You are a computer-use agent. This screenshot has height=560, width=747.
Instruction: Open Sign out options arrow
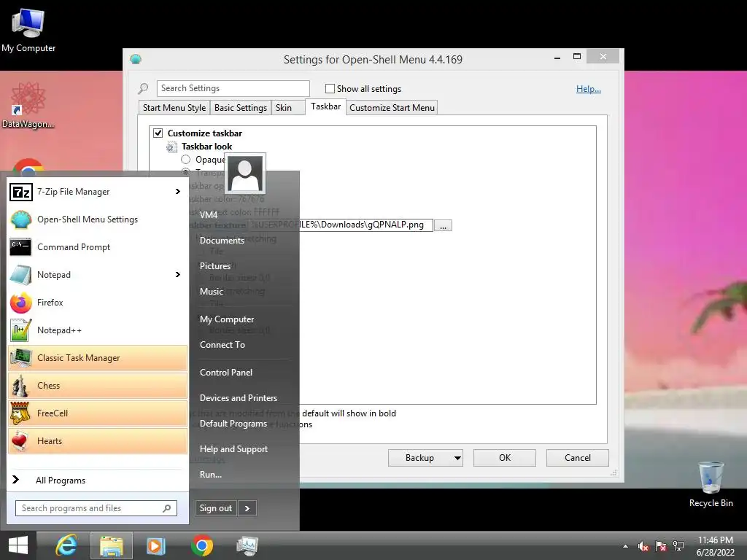[x=247, y=508]
